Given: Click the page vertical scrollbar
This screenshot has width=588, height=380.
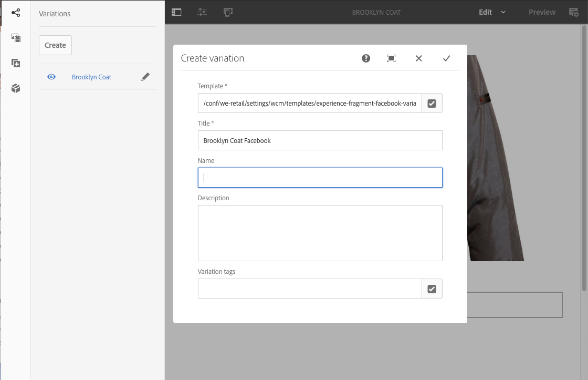Looking at the screenshot, I should point(584,158).
